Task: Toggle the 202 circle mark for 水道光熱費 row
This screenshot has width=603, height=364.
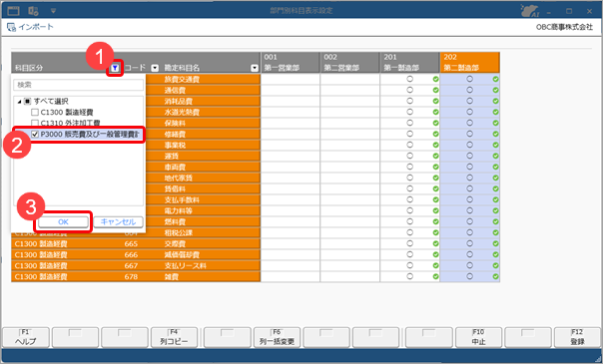Action: click(469, 112)
